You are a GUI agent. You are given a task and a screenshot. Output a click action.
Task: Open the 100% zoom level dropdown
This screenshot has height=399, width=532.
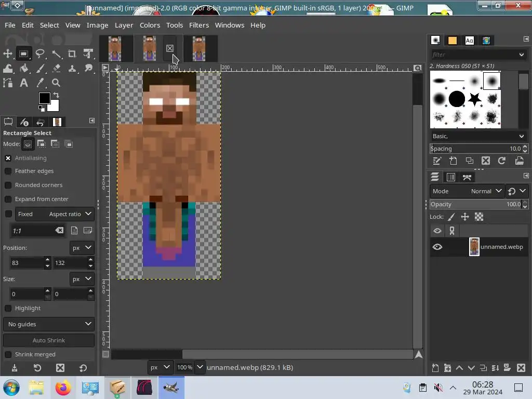200,367
